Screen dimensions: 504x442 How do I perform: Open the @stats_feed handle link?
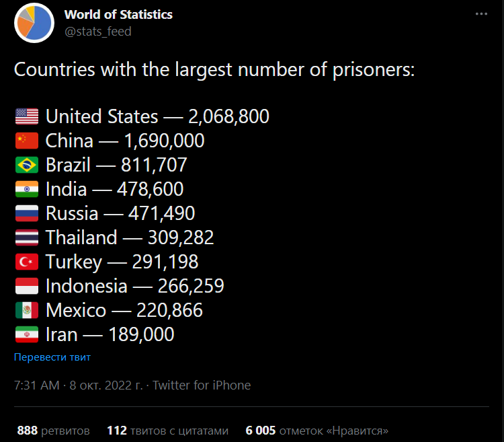point(98,32)
